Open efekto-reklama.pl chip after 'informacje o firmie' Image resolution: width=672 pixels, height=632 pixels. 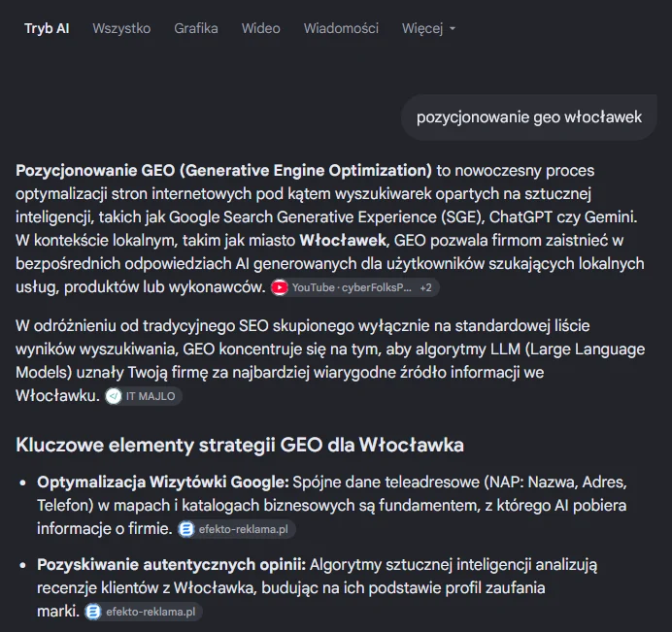237,529
